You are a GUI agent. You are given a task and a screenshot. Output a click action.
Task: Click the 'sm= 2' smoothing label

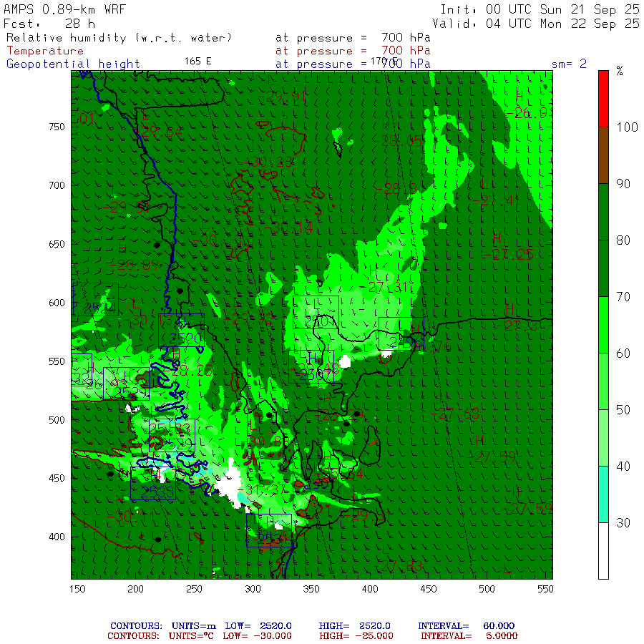click(569, 64)
